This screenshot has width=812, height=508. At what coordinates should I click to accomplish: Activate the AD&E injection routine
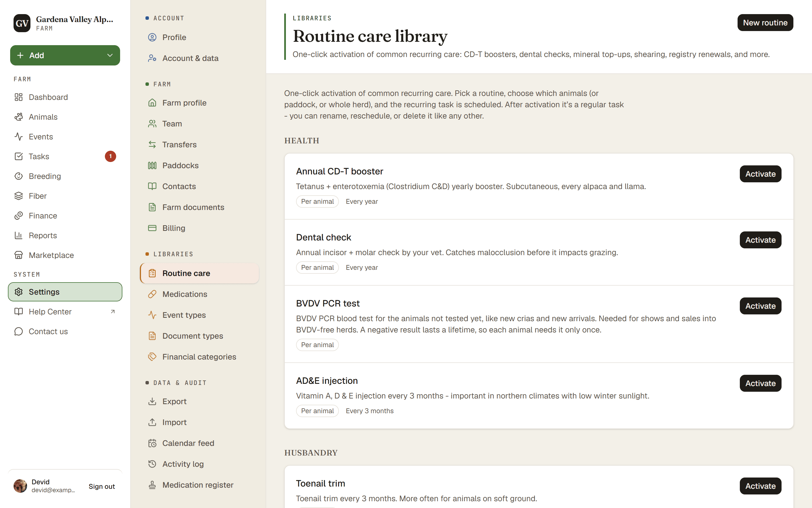tap(760, 383)
